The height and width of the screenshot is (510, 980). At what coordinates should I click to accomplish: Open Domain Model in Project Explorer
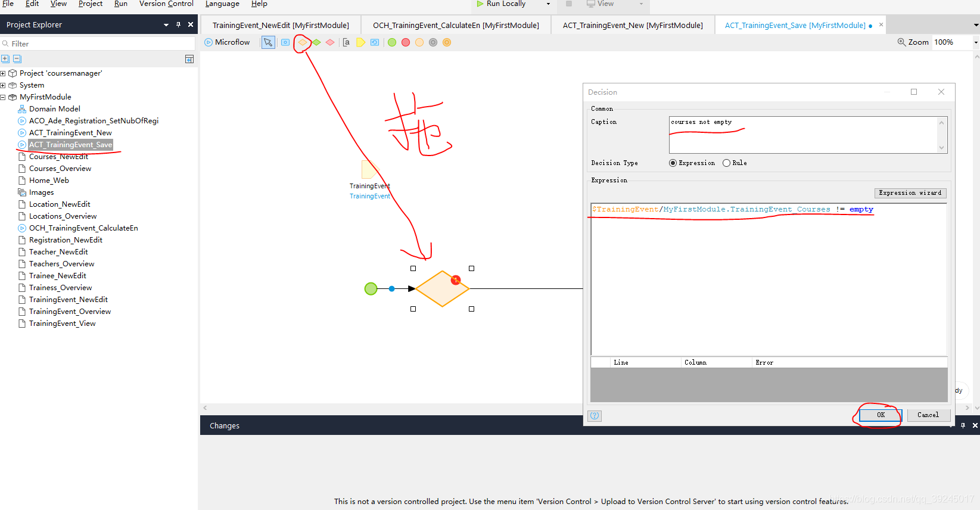54,109
